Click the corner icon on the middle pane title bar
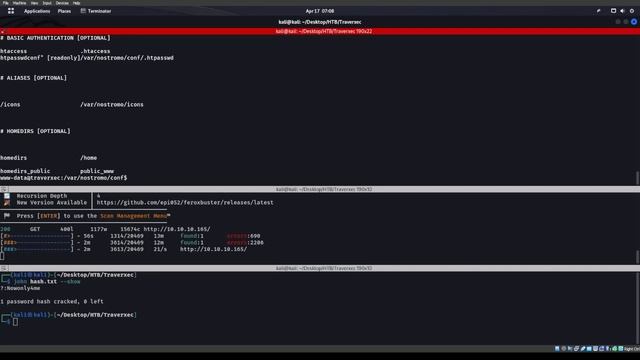The width and height of the screenshot is (640, 360). click(x=4, y=189)
